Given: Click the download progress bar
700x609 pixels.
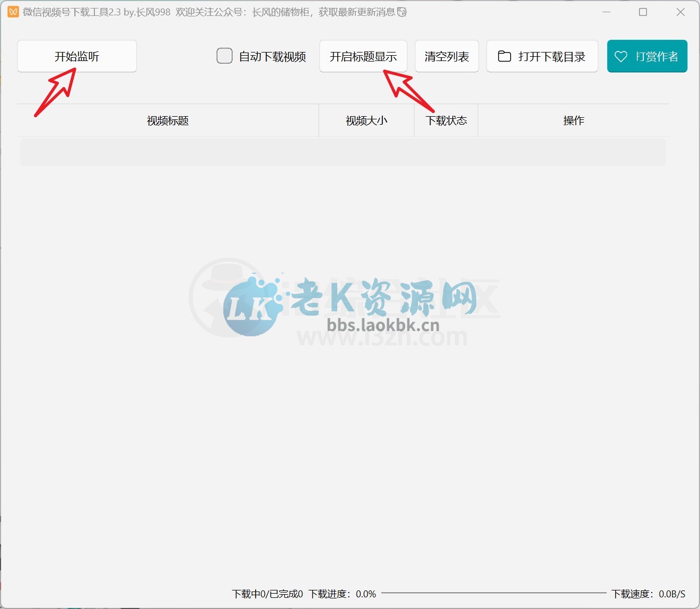Looking at the screenshot, I should [x=494, y=593].
